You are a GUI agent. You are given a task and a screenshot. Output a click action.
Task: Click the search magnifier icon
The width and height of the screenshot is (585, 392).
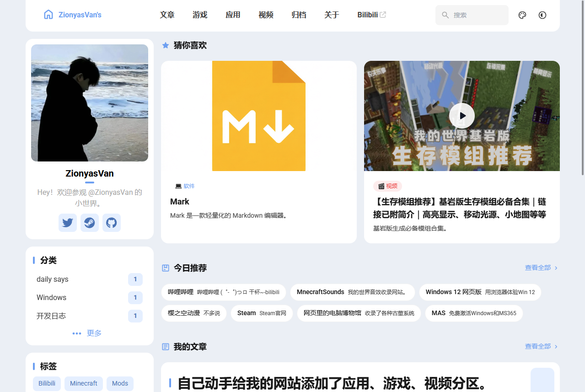click(445, 15)
